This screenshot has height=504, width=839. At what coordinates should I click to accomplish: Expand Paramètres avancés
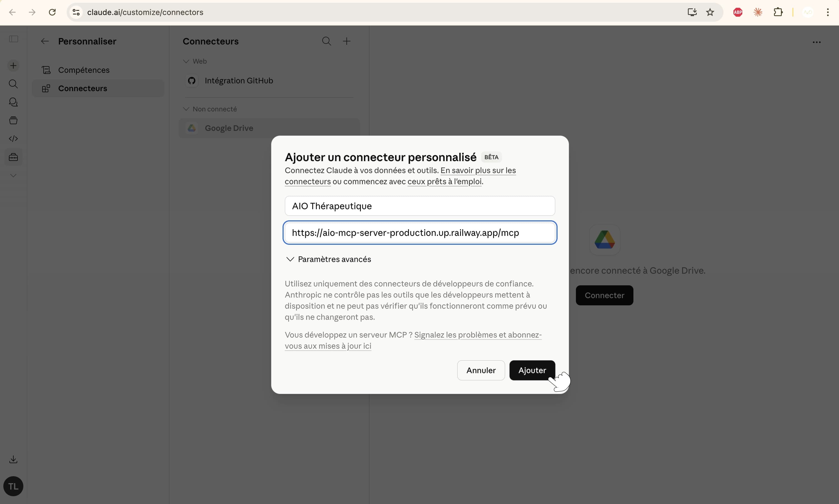[x=328, y=260]
